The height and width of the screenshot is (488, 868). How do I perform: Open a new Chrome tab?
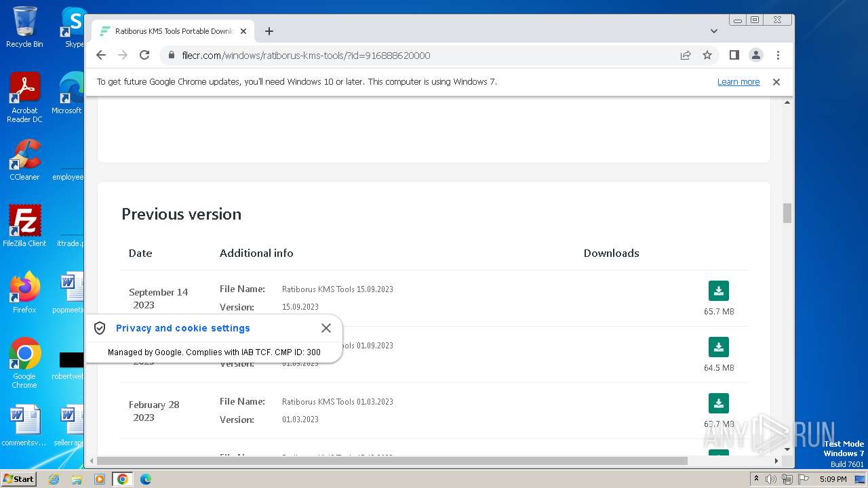(x=269, y=31)
